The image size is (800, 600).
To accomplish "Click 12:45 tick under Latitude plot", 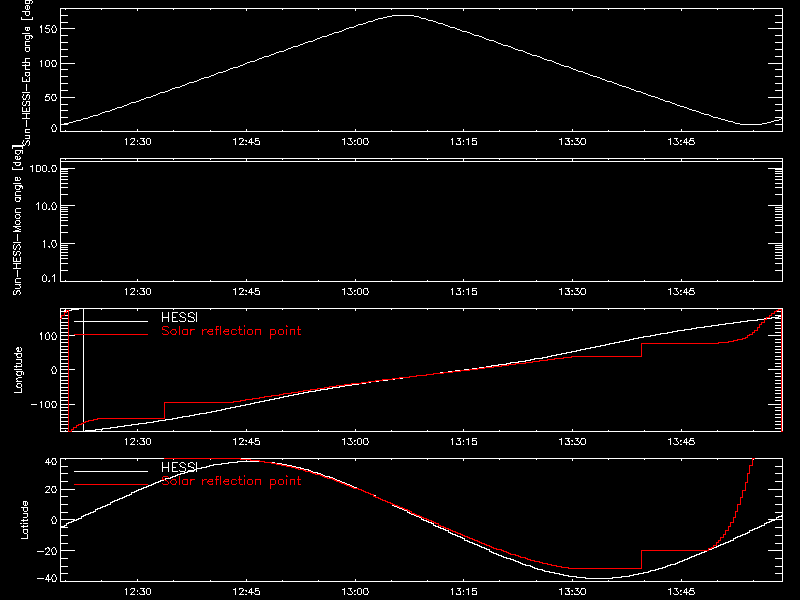I will pyautogui.click(x=246, y=591).
